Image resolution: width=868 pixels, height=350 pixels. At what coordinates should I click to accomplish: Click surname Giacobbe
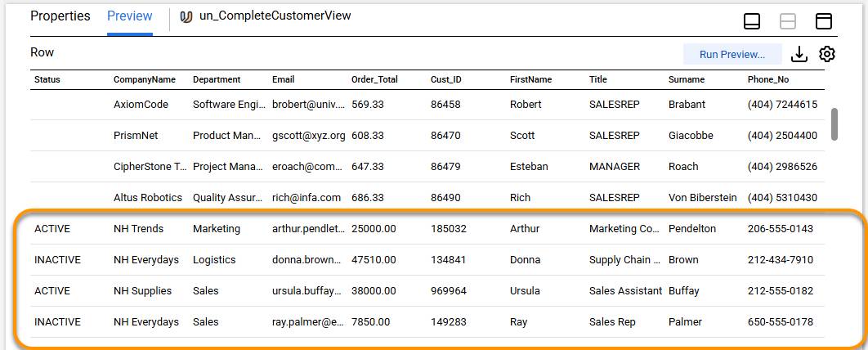pyautogui.click(x=691, y=136)
